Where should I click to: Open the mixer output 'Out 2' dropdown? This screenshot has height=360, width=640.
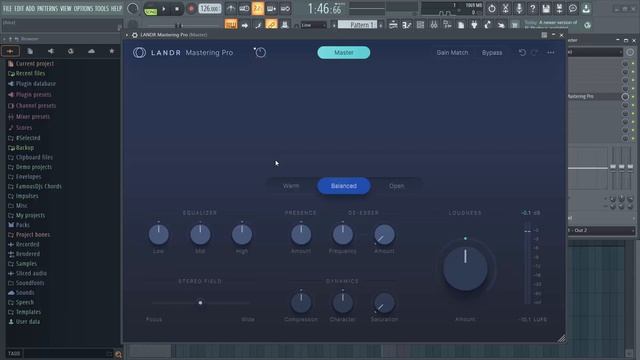(601, 231)
